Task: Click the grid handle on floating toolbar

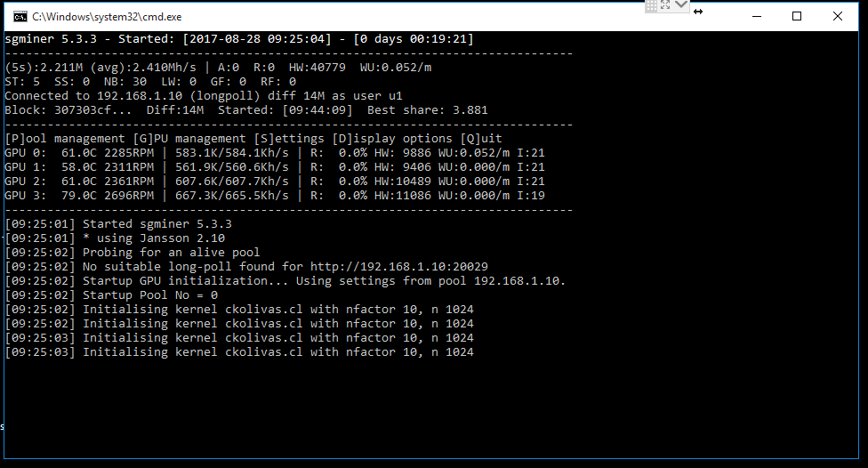Action: coord(652,5)
